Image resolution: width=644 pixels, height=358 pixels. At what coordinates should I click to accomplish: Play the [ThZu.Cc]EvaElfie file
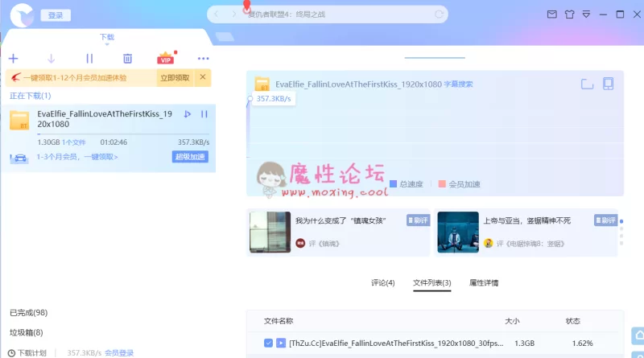281,343
